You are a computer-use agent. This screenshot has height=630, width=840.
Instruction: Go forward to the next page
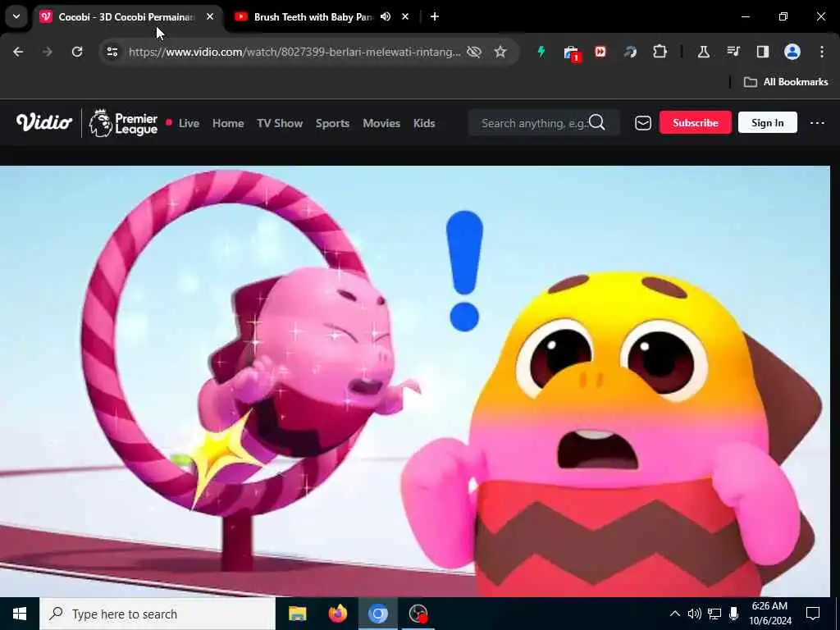pyautogui.click(x=48, y=52)
